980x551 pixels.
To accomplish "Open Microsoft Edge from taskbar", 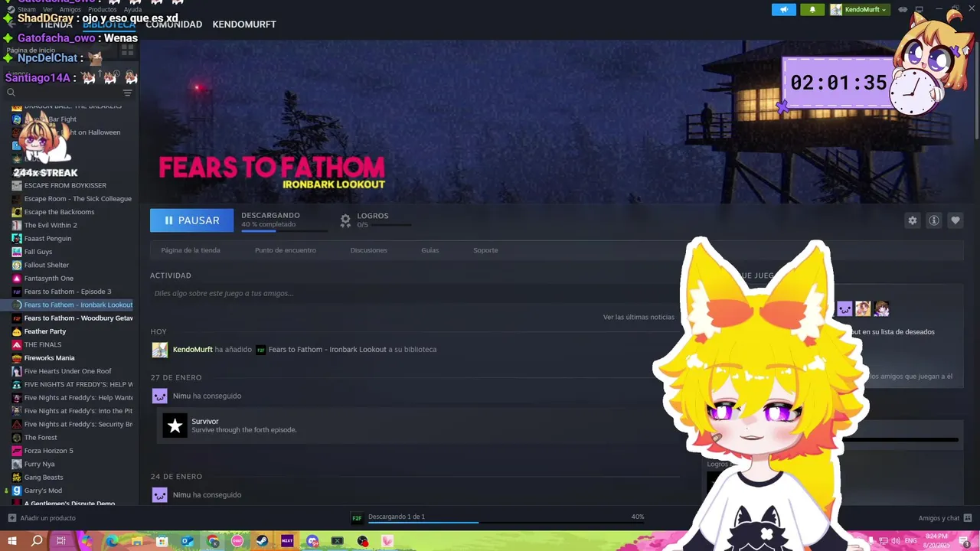I will (x=112, y=541).
